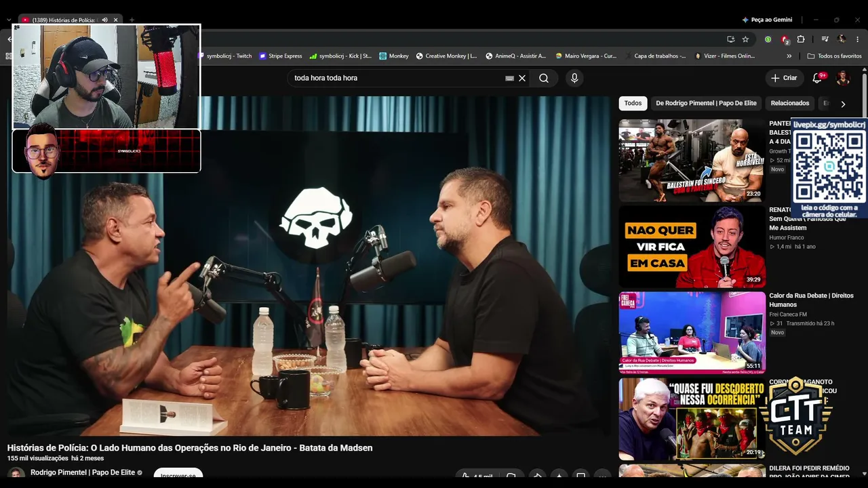The image size is (868, 488).
Task: Show more bookmarks with the double chevron
Action: click(789, 56)
